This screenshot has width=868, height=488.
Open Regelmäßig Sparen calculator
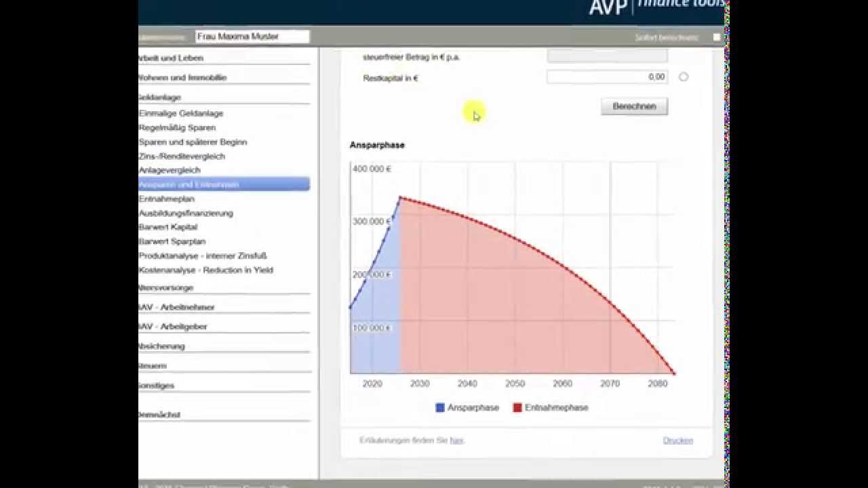(177, 128)
